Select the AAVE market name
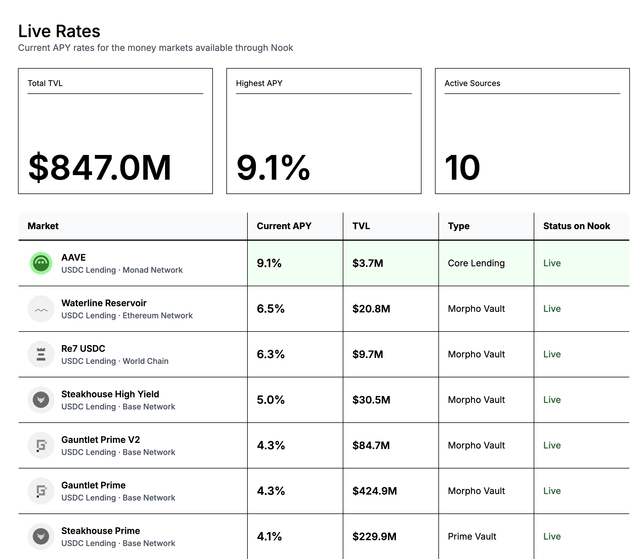The height and width of the screenshot is (559, 640). coord(73,257)
